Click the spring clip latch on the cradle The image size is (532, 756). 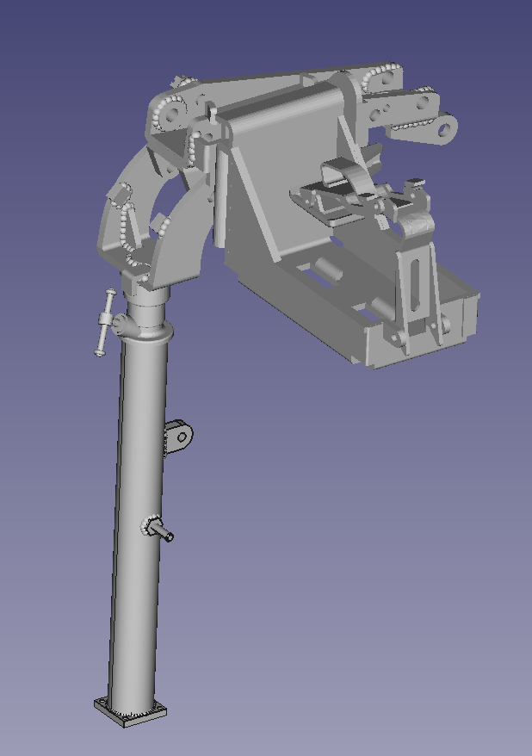(349, 180)
